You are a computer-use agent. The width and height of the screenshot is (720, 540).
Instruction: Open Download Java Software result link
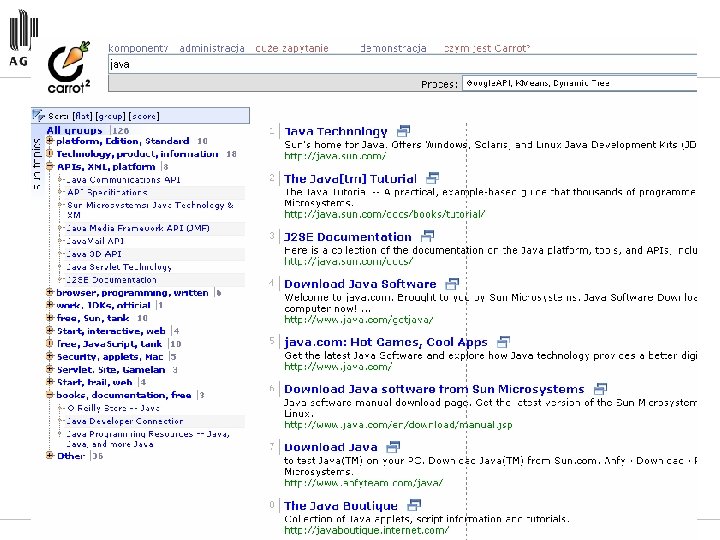(360, 284)
